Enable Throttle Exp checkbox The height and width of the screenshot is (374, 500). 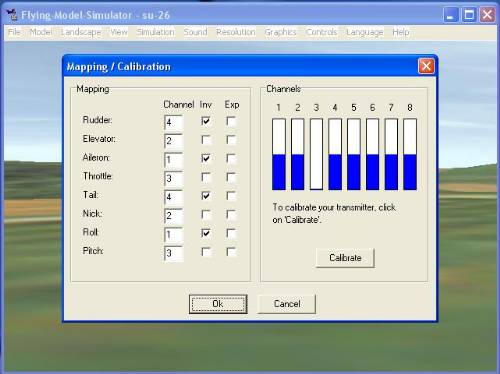pos(231,177)
